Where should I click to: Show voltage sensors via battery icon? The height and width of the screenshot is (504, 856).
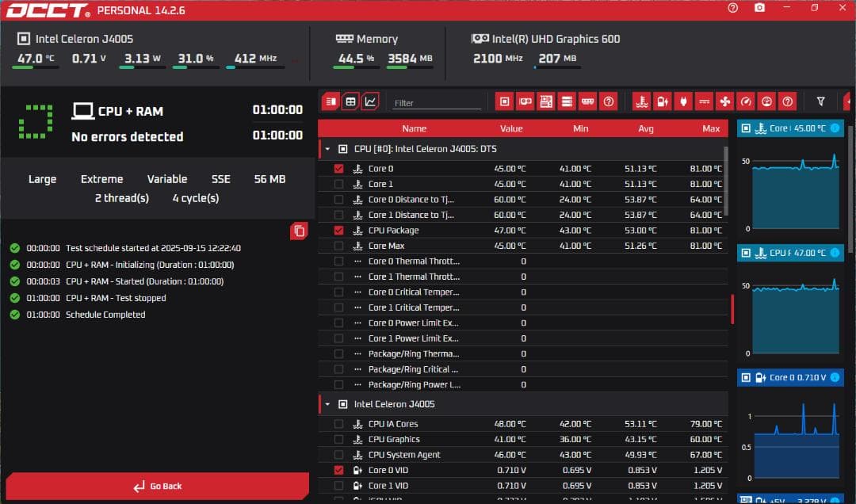tap(663, 101)
